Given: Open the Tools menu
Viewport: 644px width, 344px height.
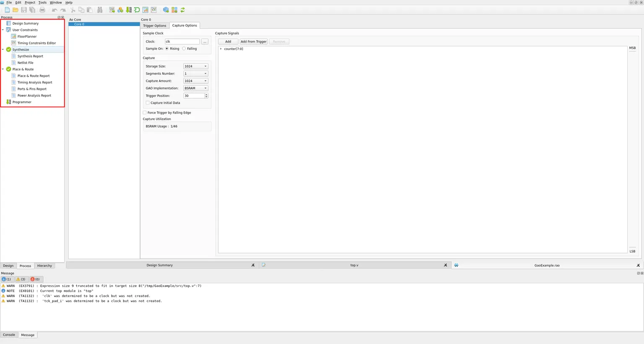Looking at the screenshot, I should tap(42, 3).
